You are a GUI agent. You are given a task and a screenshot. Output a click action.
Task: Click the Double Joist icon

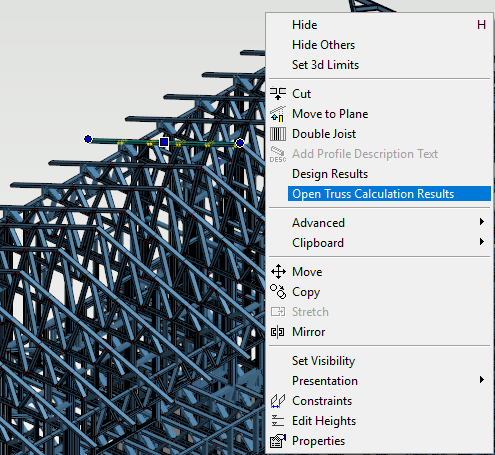[x=278, y=134]
